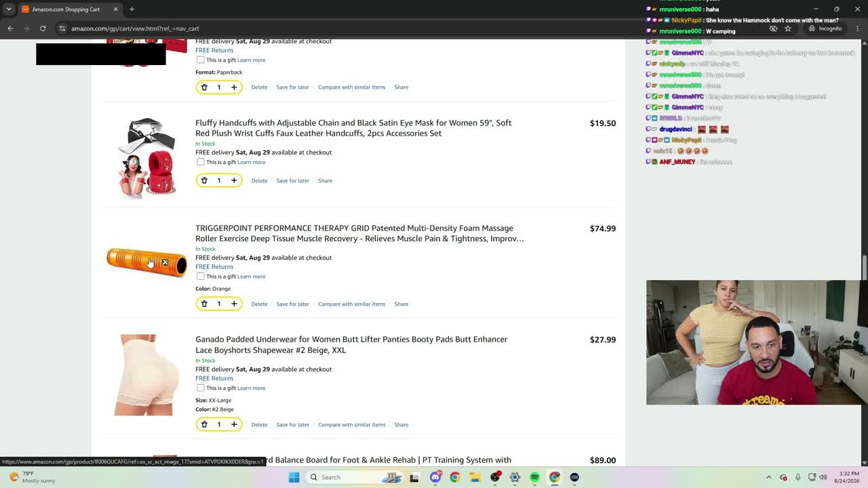Open File Explorer from the taskbar
Viewport: 868px width, 488px height.
point(475,477)
